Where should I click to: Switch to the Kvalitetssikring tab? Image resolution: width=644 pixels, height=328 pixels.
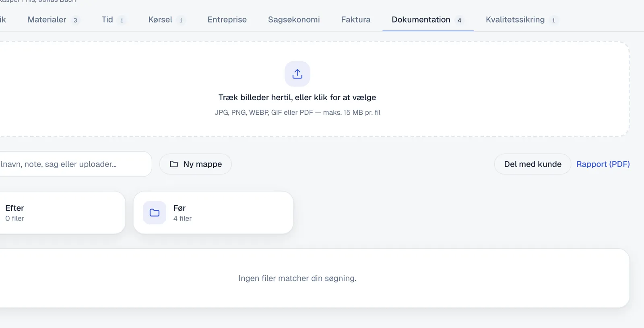click(522, 20)
